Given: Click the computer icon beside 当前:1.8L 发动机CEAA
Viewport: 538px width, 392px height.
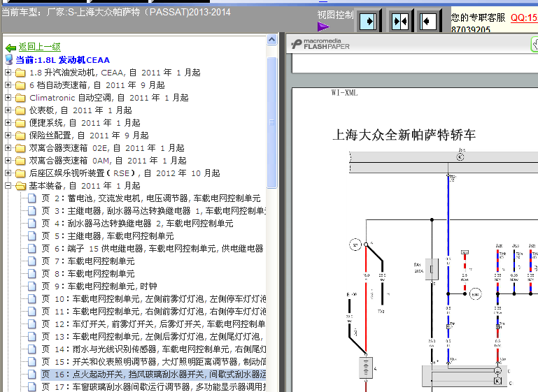Looking at the screenshot, I should point(9,59).
